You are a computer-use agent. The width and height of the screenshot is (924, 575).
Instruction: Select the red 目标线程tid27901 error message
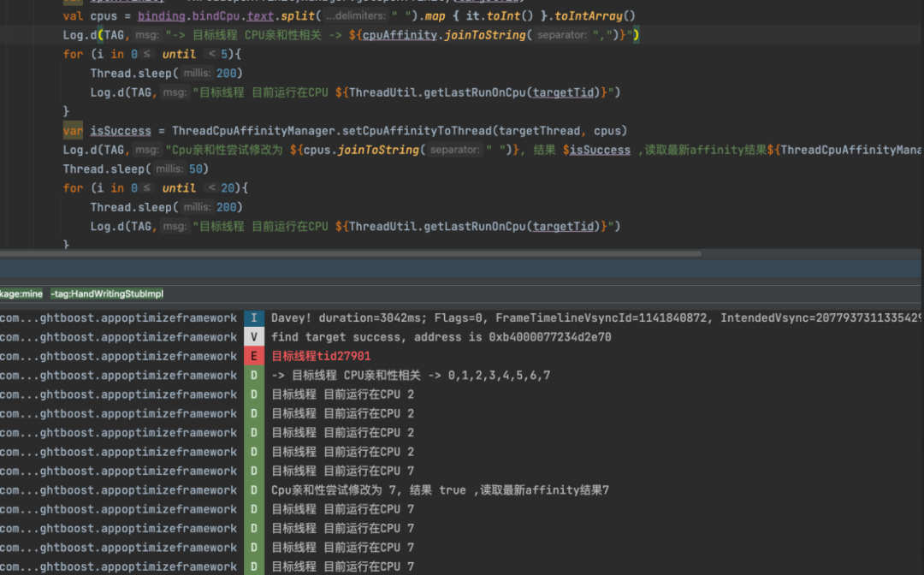pyautogui.click(x=321, y=356)
